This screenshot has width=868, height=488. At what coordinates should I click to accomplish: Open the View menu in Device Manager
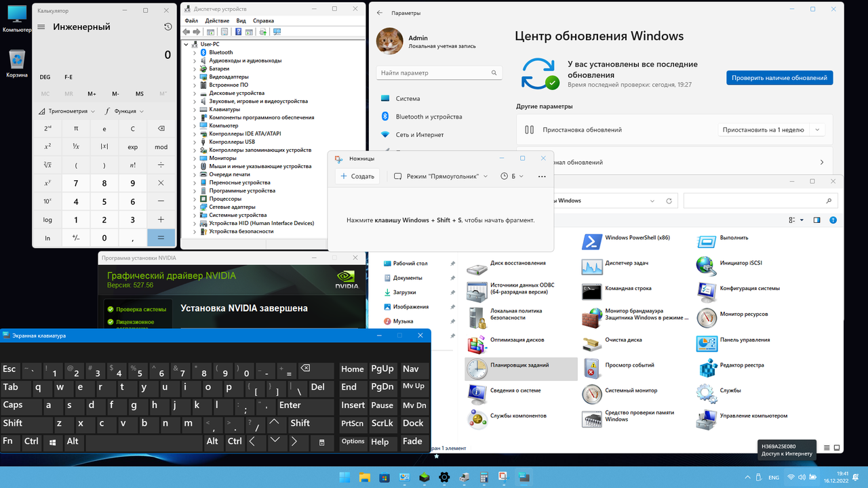click(x=241, y=21)
